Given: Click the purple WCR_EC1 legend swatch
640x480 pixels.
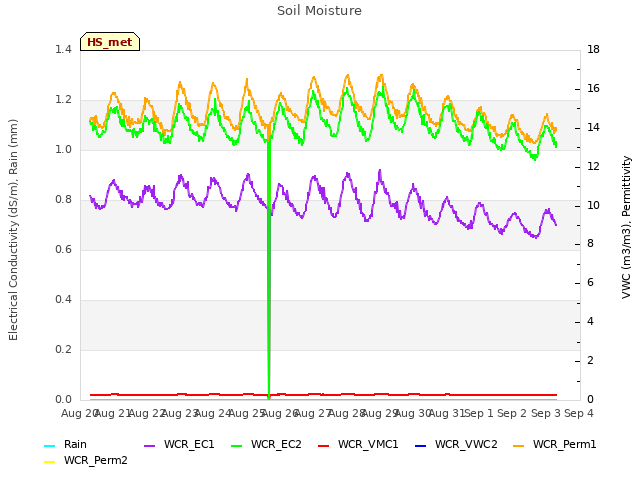Looking at the screenshot, I should point(150,446).
